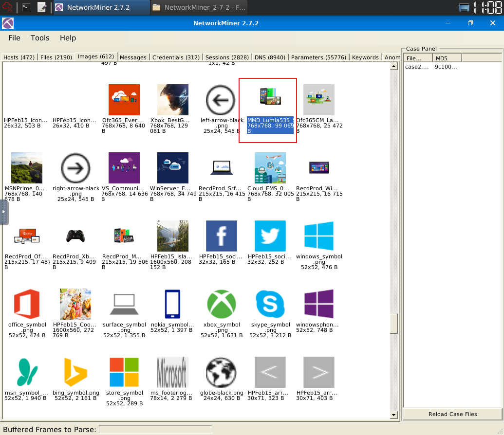Sort Case Panel by File column header
The image size is (504, 435).
click(418, 58)
